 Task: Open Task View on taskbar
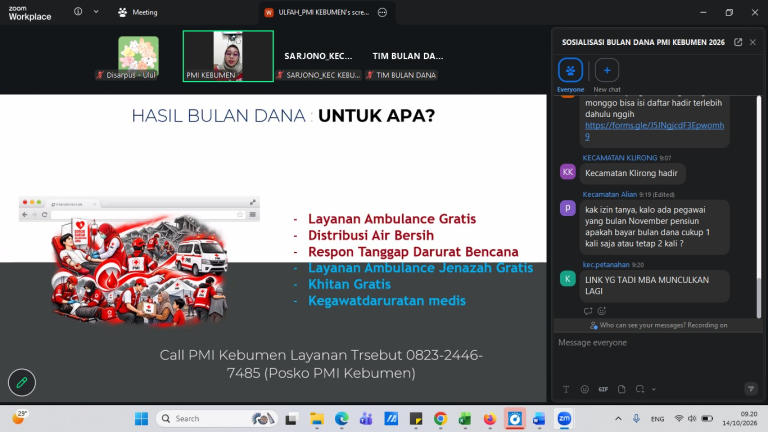tap(291, 419)
